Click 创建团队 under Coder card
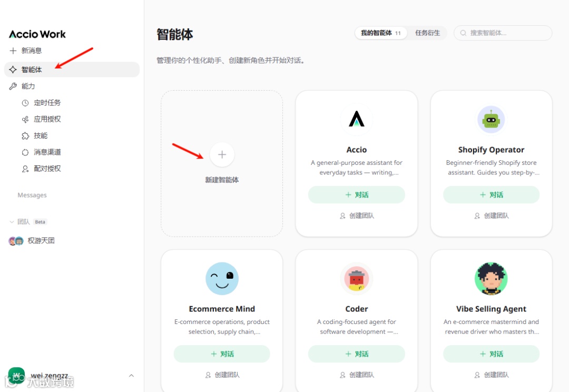The height and width of the screenshot is (392, 569). click(357, 375)
